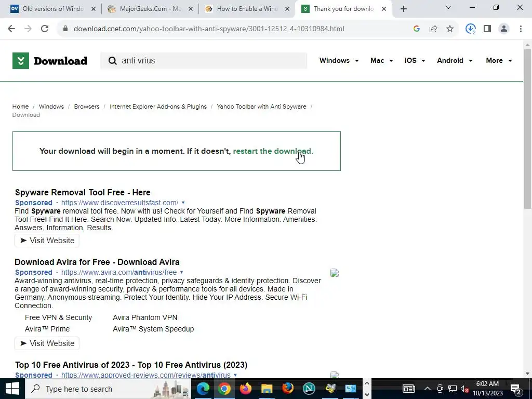Image resolution: width=532 pixels, height=399 pixels.
Task: Open the avira.com ad dropdown arrow
Action: [x=181, y=272]
